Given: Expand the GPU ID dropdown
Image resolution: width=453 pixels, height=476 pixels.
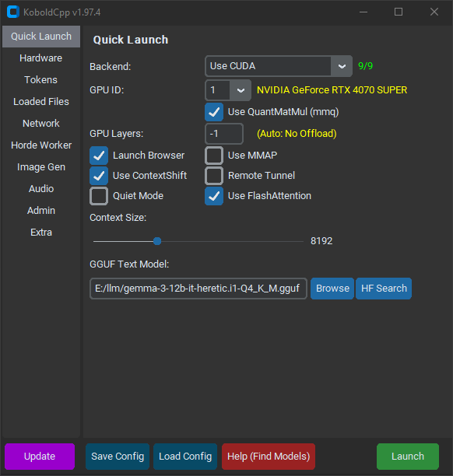Looking at the screenshot, I should click(x=241, y=90).
